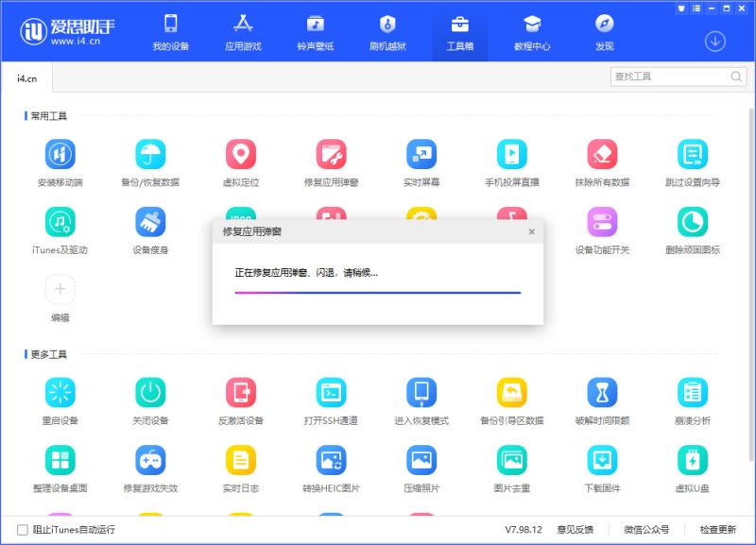Select the i4.cn page tab

click(27, 78)
